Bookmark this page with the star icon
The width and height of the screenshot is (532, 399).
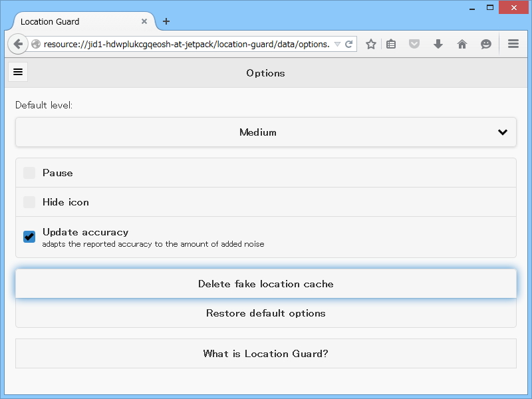371,44
